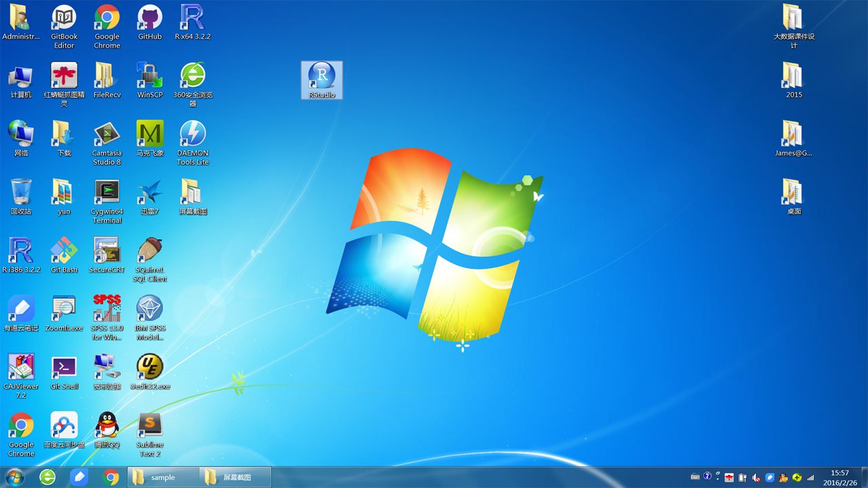
Task: Select the 屏幕截图 desktop folder above SQuirreL
Action: (x=193, y=197)
